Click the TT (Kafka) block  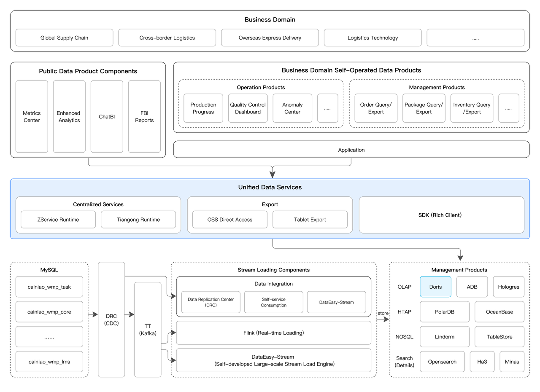click(148, 330)
